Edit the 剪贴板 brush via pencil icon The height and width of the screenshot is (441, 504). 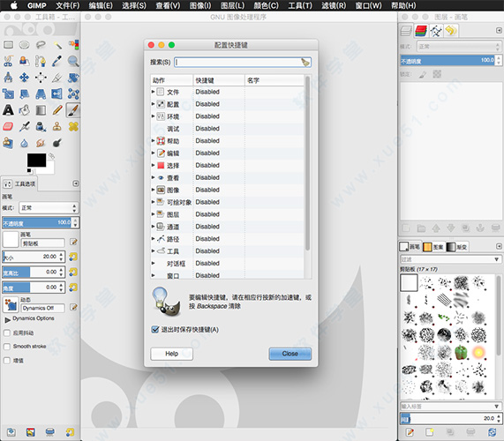pos(73,242)
